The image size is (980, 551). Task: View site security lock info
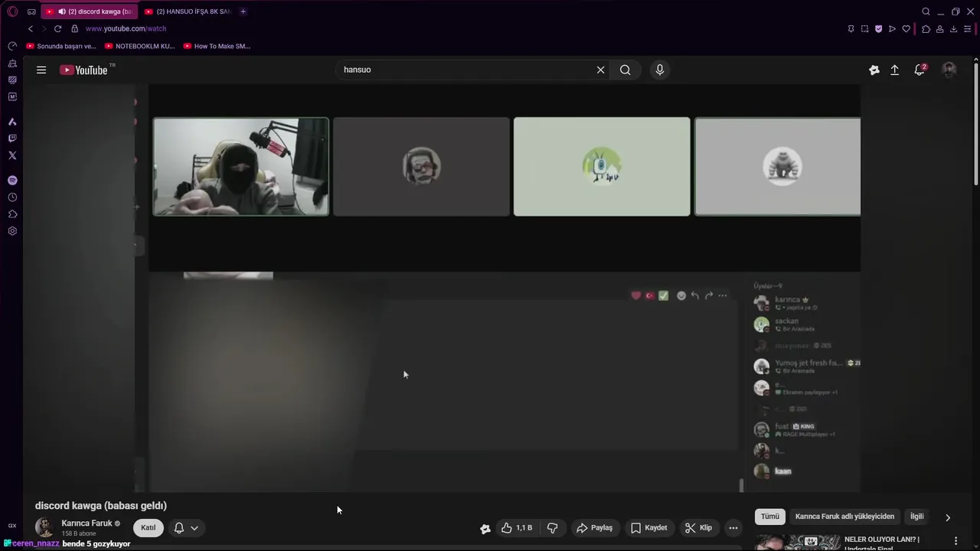pyautogui.click(x=74, y=28)
